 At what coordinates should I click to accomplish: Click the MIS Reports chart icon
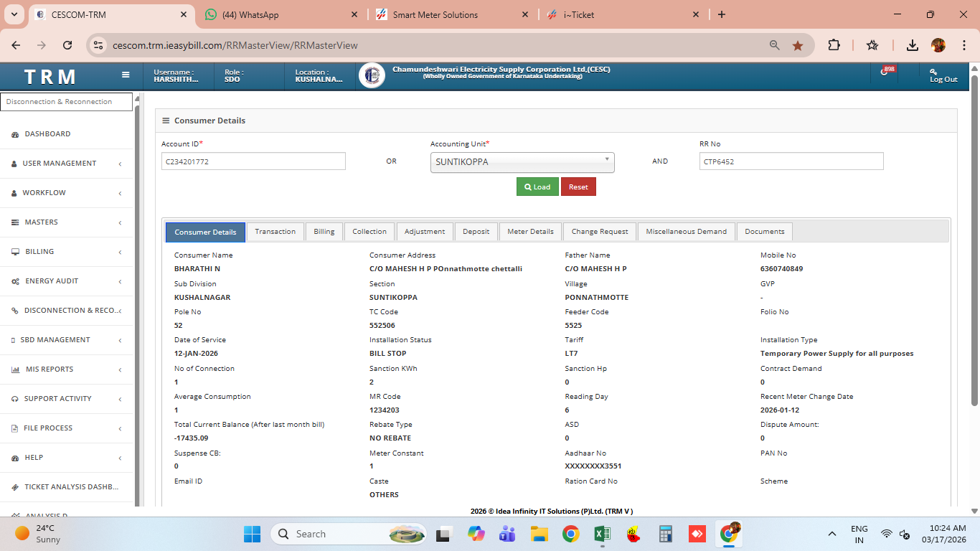(x=15, y=369)
